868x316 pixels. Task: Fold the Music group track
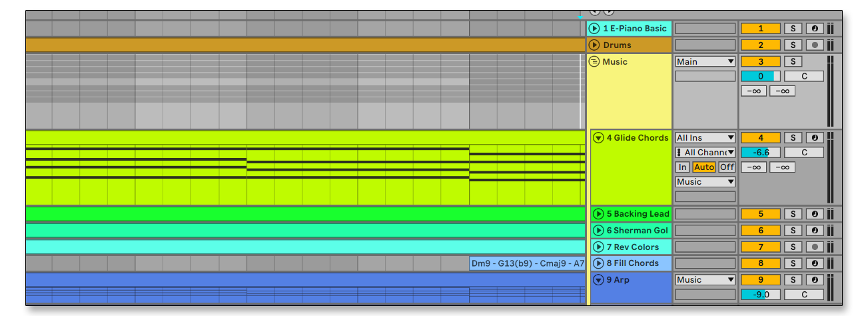(594, 62)
